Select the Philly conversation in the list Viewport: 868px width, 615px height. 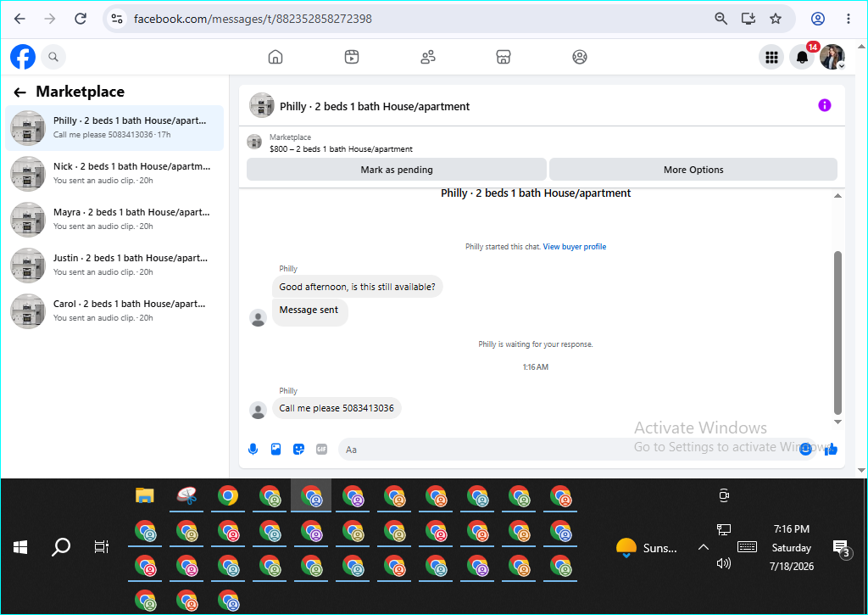coord(114,128)
